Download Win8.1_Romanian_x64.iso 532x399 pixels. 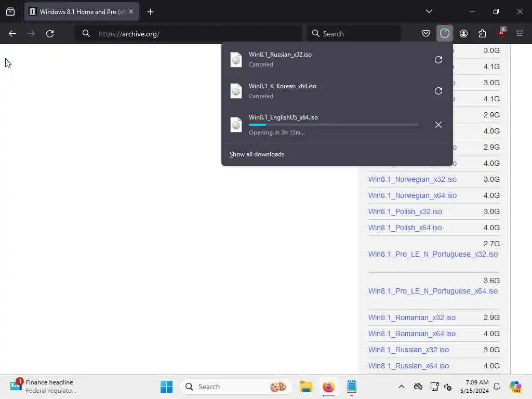click(x=412, y=334)
